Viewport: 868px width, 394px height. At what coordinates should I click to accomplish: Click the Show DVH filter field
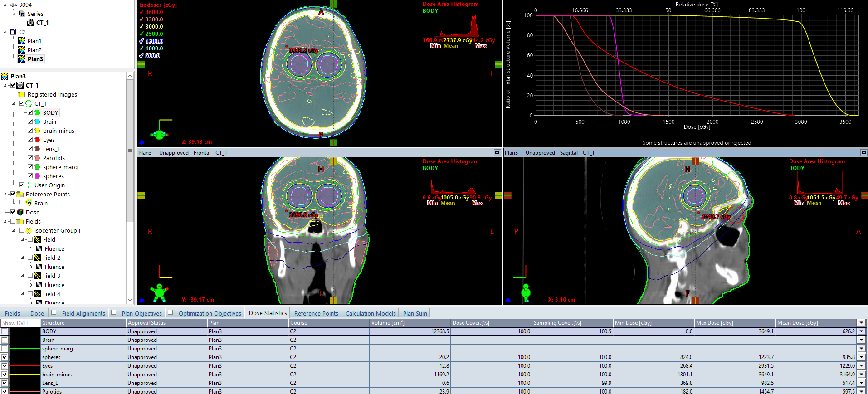click(20, 323)
